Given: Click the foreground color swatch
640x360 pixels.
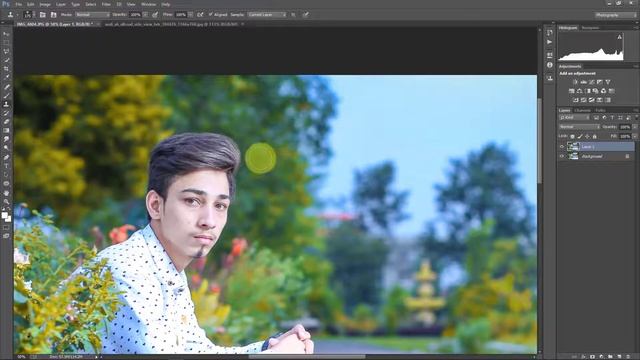Looking at the screenshot, I should click(x=4, y=215).
